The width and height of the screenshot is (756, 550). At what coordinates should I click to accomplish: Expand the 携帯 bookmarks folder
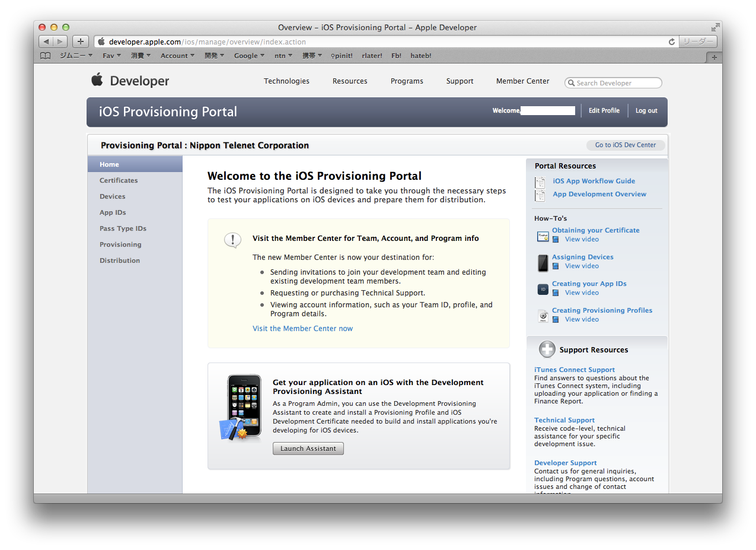(x=312, y=56)
